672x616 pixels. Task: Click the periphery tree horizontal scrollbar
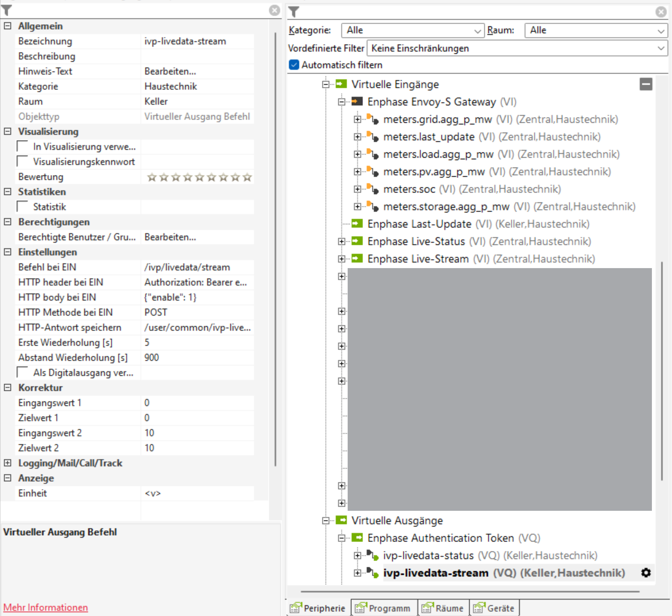470,592
